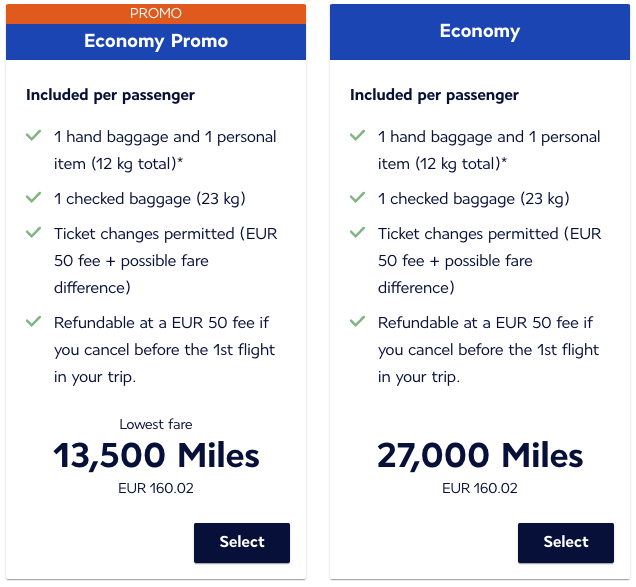Screen dimensions: 636x587
Task: Click the hand baggage checkmark in Economy card
Action: [x=357, y=136]
